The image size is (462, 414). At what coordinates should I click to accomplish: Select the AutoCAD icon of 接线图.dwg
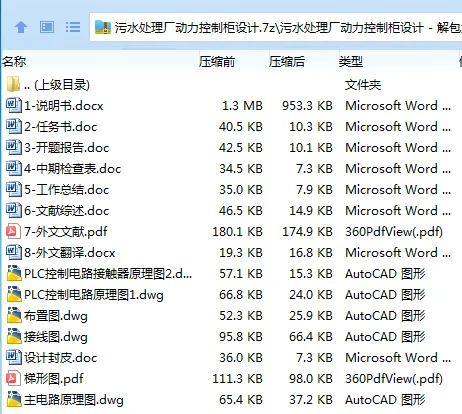point(13,336)
